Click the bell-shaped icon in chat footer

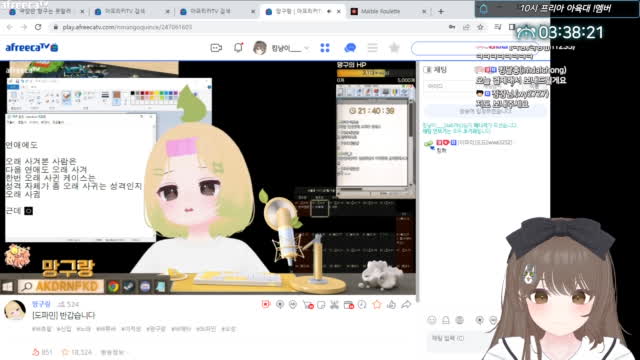coord(446,320)
